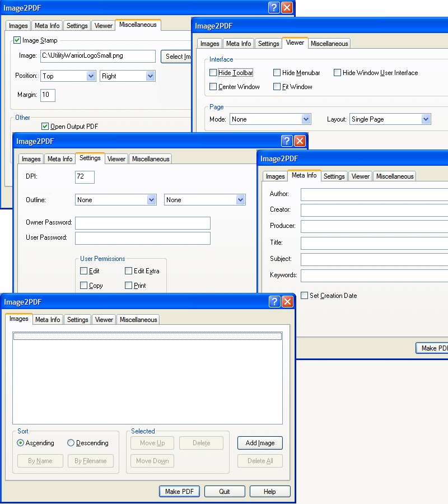The height and width of the screenshot is (504, 448).
Task: Click the help question-mark icon in Settings window
Action: (x=287, y=141)
